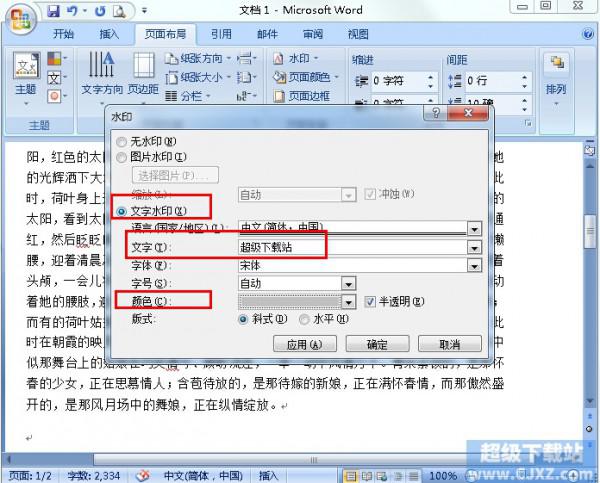
Task: Expand the 字体 font dropdown arrow
Action: pyautogui.click(x=474, y=266)
